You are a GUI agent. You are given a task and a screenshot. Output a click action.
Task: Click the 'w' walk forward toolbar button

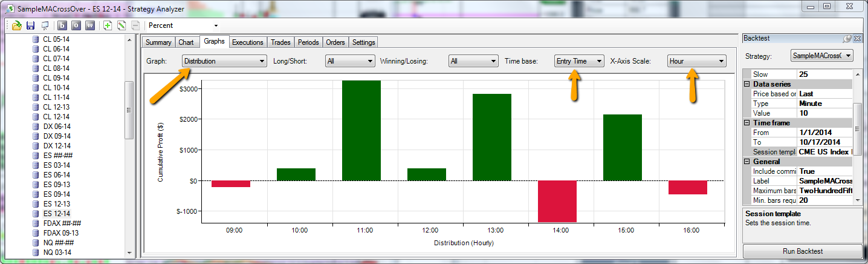click(x=90, y=25)
